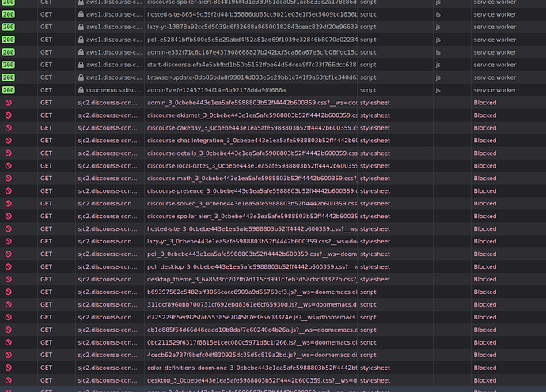Select file name poll_desktop_3_0cbebe443e css
This screenshot has height=392, width=546.
point(252,267)
